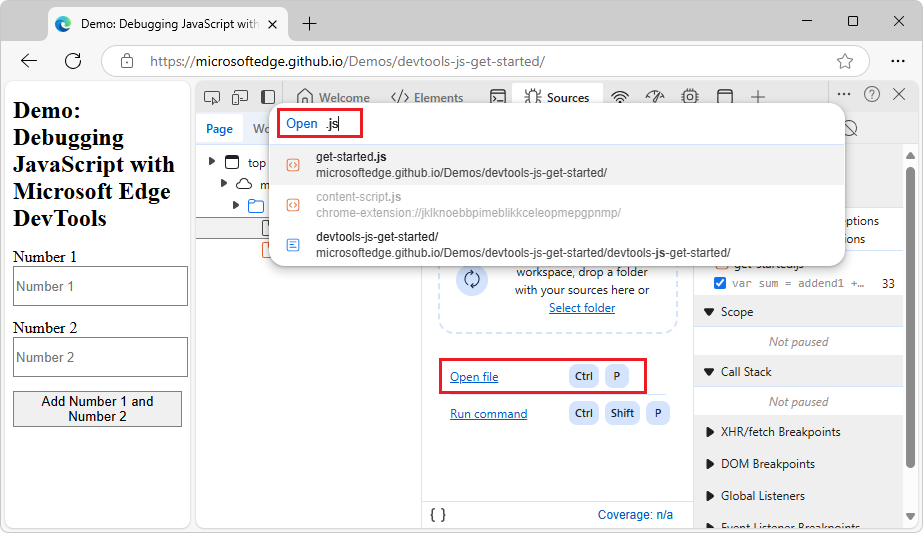Image resolution: width=923 pixels, height=533 pixels.
Task: Refresh the page
Action: 73,61
